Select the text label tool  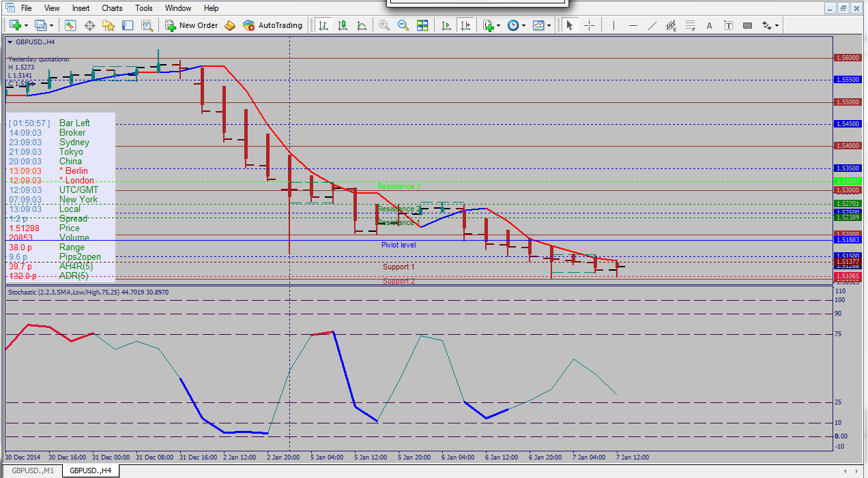tap(728, 25)
